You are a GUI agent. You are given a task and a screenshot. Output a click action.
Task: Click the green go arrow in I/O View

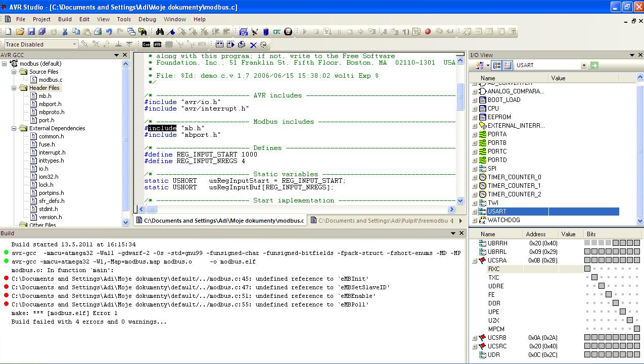click(x=594, y=65)
